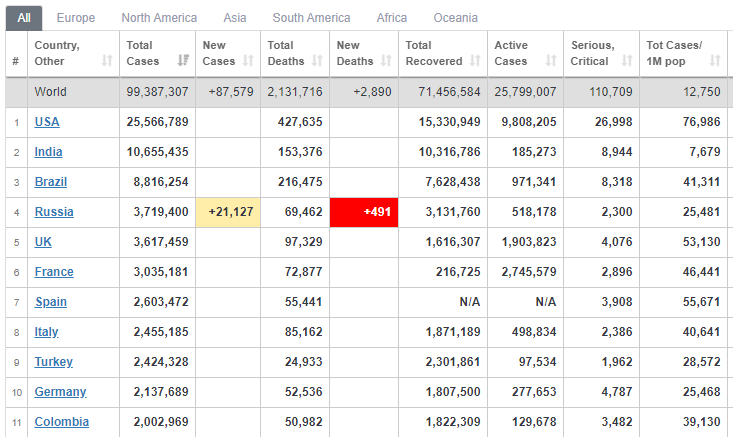Click the # column header

(x=16, y=54)
